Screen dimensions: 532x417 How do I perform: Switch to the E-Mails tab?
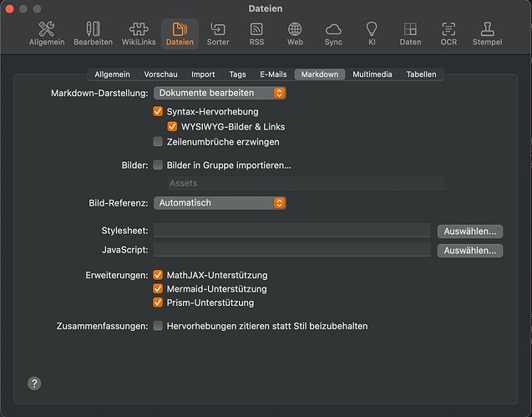(x=273, y=74)
